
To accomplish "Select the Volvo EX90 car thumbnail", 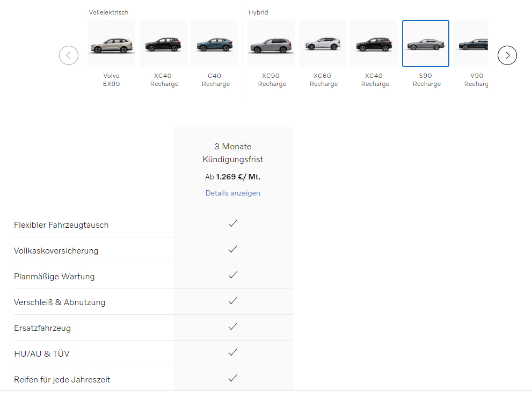I will click(112, 44).
